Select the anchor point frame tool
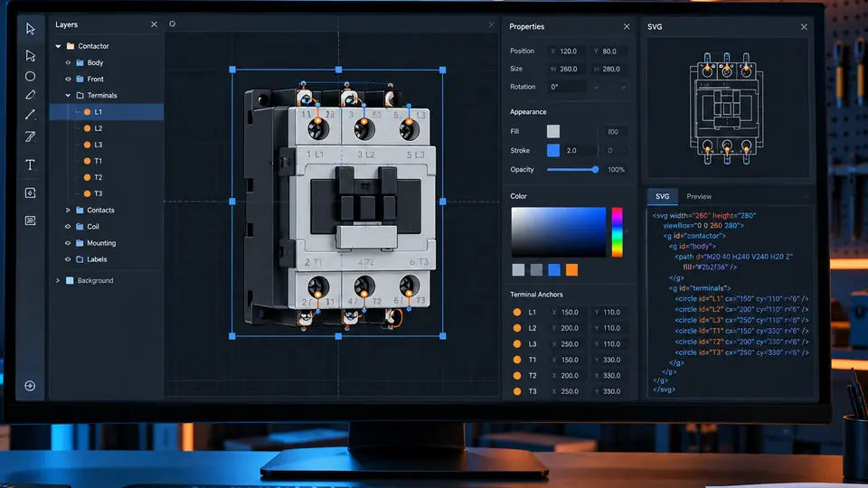Screen dimensions: 868x488 point(31,192)
